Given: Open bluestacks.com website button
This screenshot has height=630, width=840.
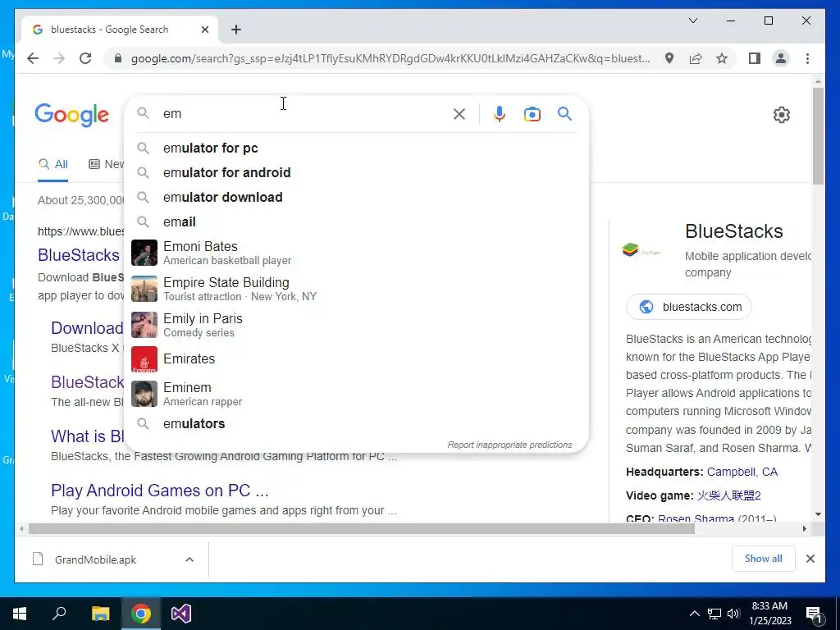Looking at the screenshot, I should click(689, 307).
